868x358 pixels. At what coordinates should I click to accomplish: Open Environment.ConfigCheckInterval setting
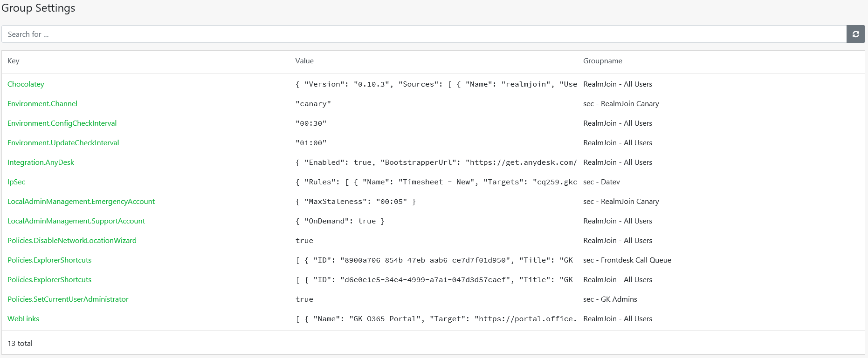(x=62, y=123)
